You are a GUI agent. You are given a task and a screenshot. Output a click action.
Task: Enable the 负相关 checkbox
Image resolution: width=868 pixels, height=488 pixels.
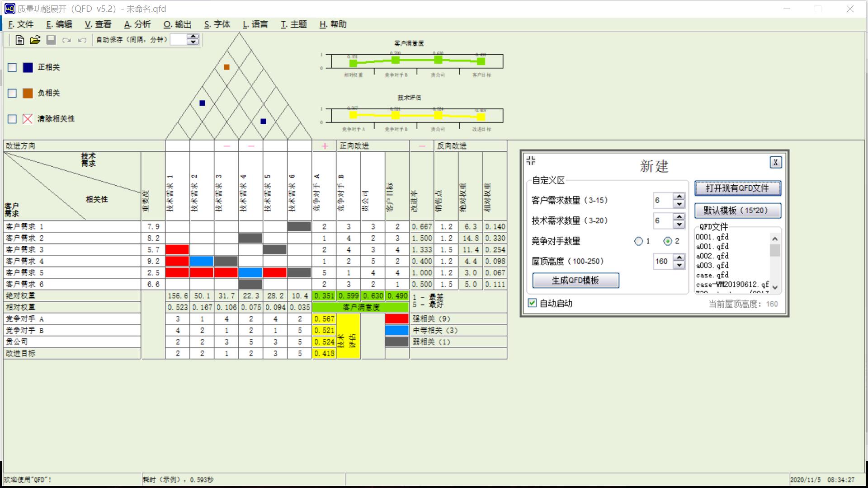(x=12, y=93)
